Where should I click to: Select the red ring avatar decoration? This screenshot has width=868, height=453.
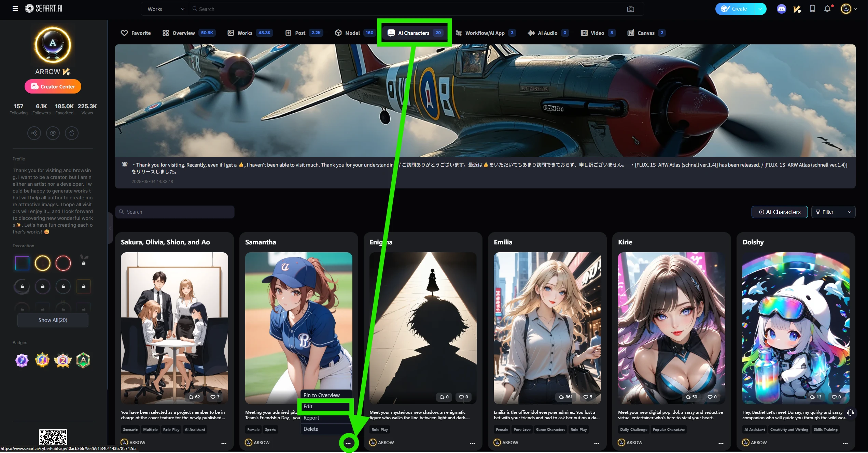pyautogui.click(x=63, y=263)
